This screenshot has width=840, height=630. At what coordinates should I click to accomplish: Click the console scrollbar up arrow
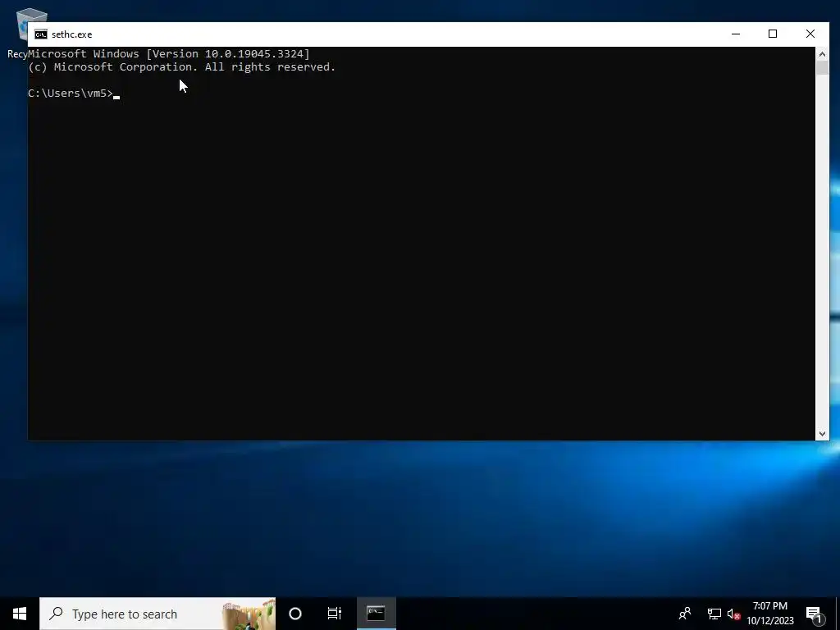coord(822,53)
